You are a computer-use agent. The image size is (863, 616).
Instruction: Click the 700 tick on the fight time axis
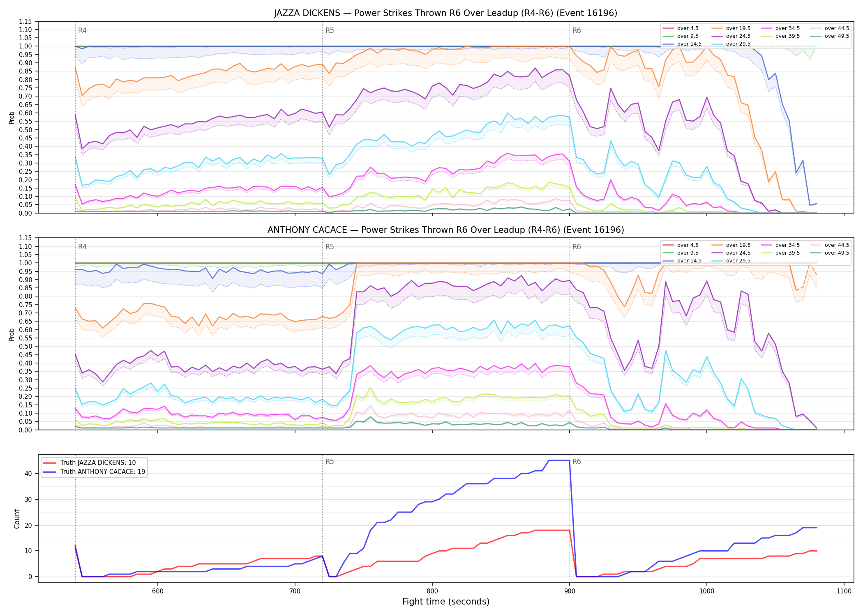(x=295, y=591)
